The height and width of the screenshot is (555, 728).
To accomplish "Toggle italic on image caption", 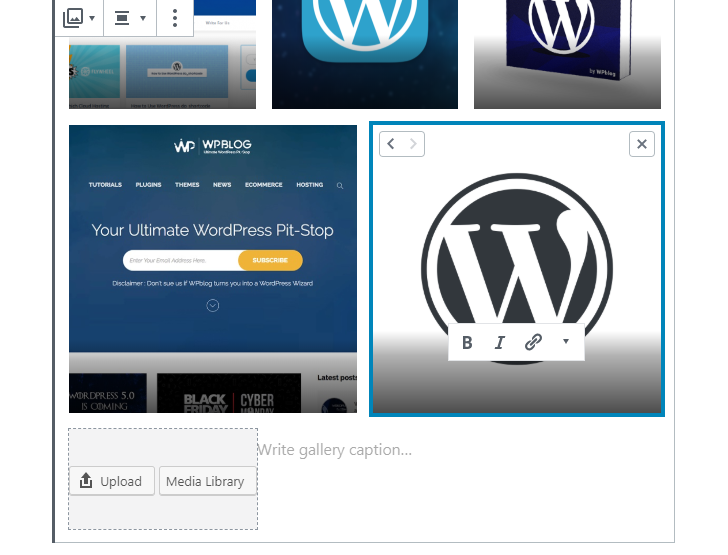I will click(500, 342).
